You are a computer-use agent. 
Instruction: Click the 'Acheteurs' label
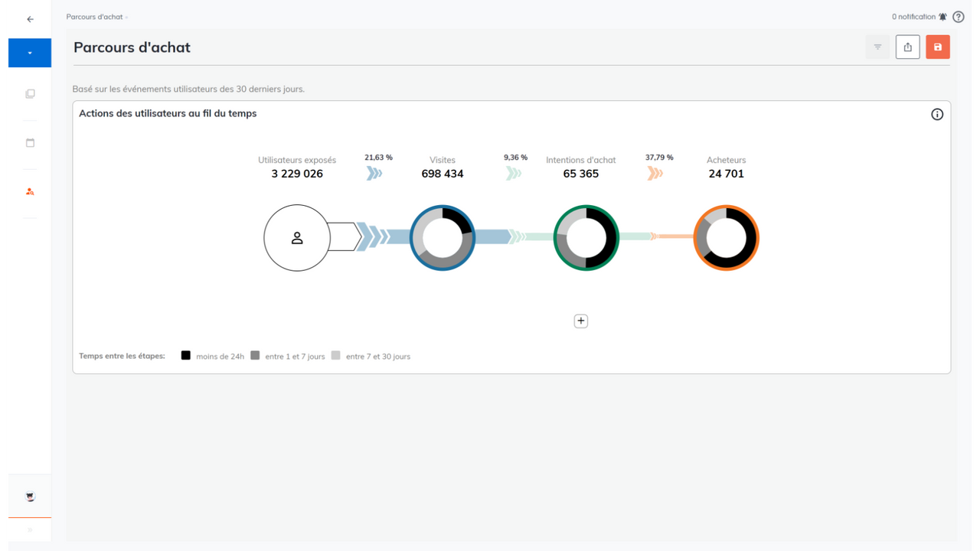[727, 160]
